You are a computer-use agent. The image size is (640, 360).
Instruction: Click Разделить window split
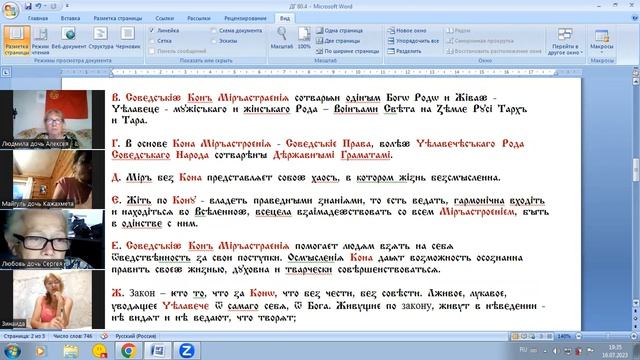(404, 51)
